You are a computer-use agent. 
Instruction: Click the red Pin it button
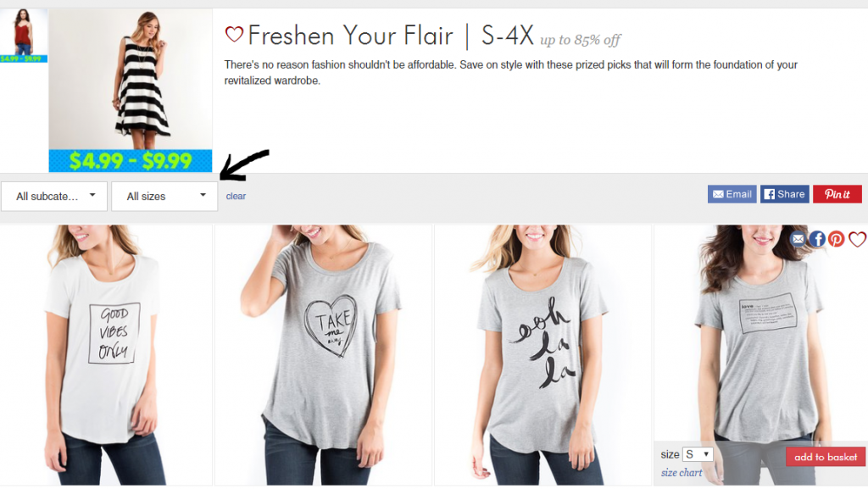click(x=837, y=194)
